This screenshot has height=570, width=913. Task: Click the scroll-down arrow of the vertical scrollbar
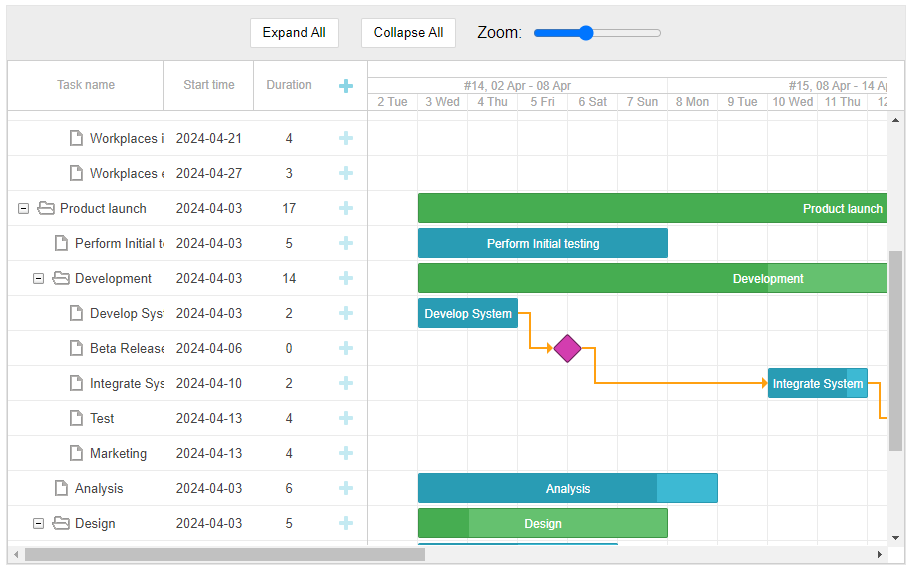[x=895, y=538]
